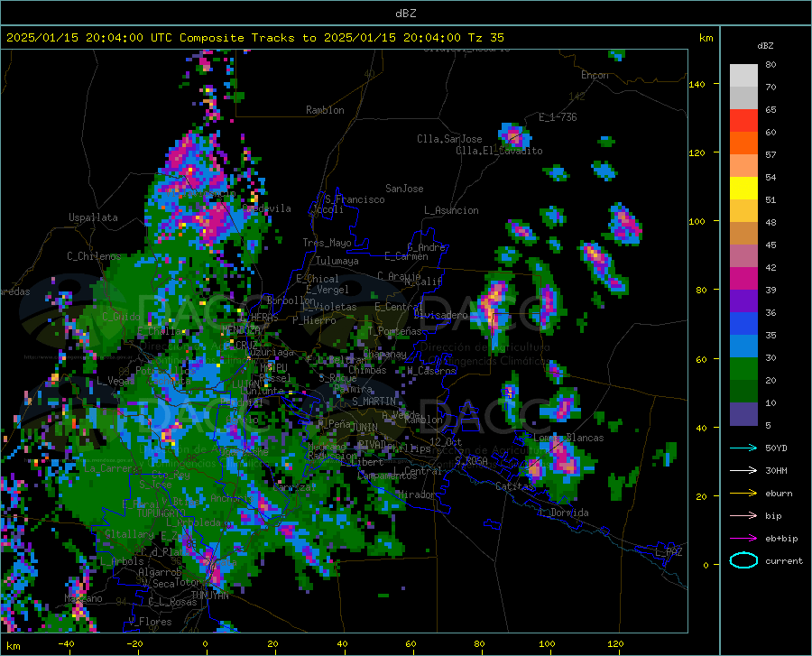Viewport: 812px width, 656px height.
Task: Click the 'TUPUNGATO' map label
Action: pyautogui.click(x=161, y=513)
